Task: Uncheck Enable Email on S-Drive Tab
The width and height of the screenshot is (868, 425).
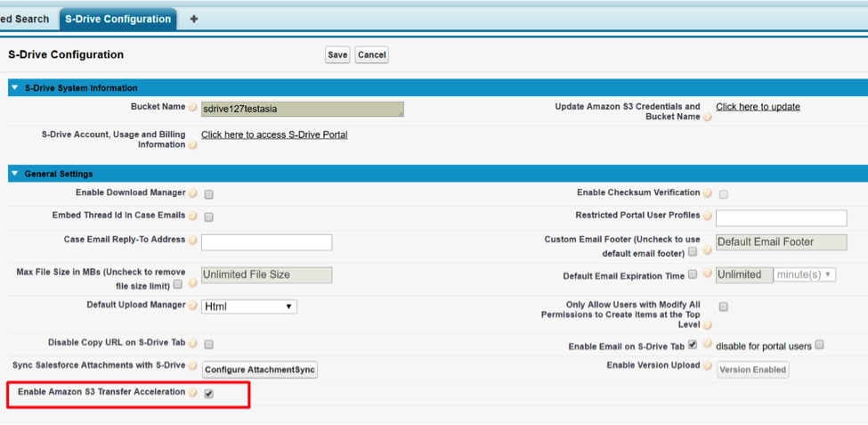Action: (x=693, y=344)
